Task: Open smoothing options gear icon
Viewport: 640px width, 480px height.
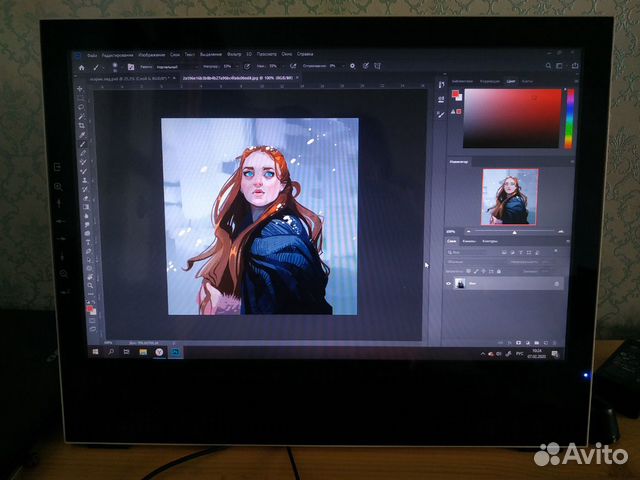Action: 352,66
